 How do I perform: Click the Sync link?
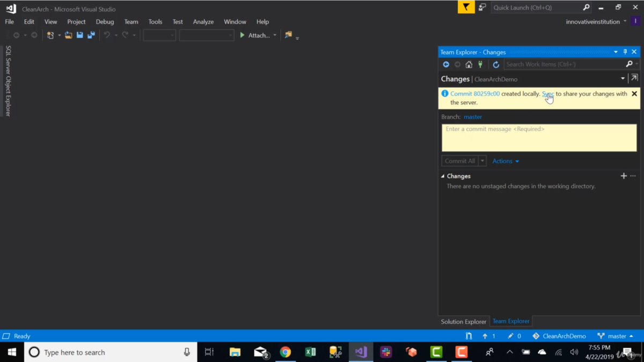tap(548, 94)
